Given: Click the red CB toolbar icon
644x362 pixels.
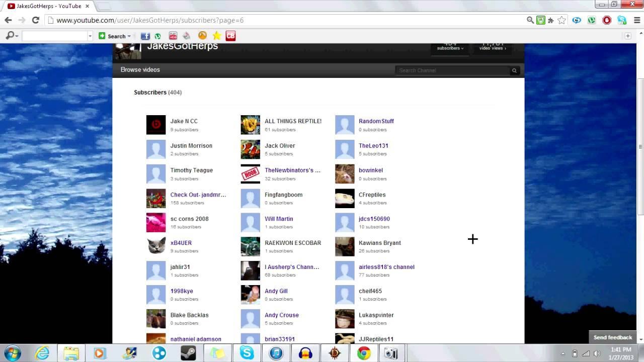Looking at the screenshot, I should 231,36.
